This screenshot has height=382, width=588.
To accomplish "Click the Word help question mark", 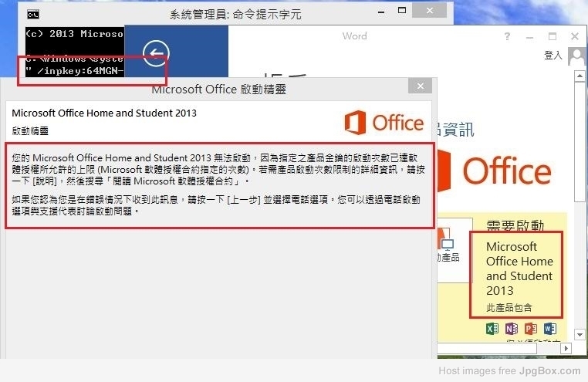I will point(508,36).
